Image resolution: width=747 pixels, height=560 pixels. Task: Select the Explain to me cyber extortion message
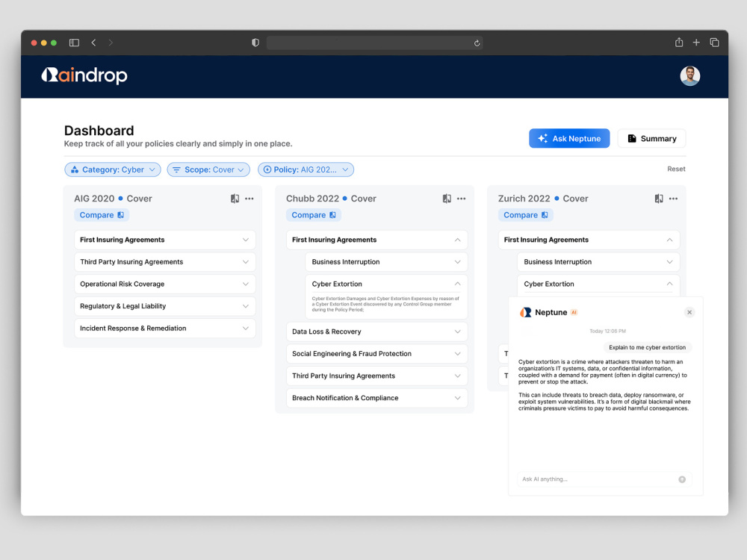pos(648,347)
